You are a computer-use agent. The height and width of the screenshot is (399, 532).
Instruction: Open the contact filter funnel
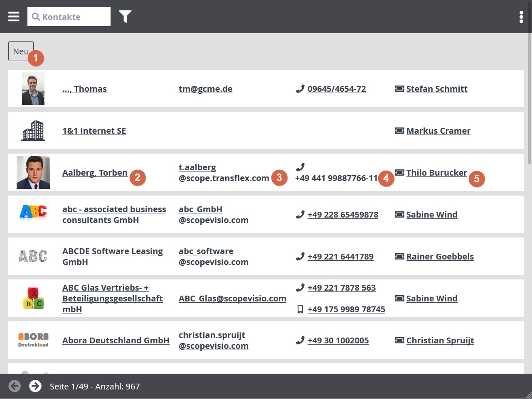[125, 17]
